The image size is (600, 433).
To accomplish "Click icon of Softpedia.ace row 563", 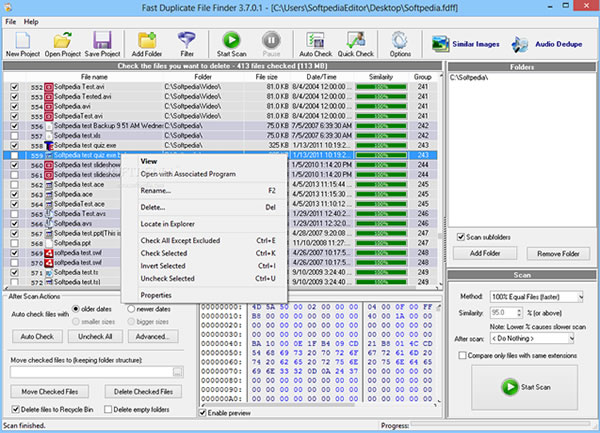I will coord(49,194).
